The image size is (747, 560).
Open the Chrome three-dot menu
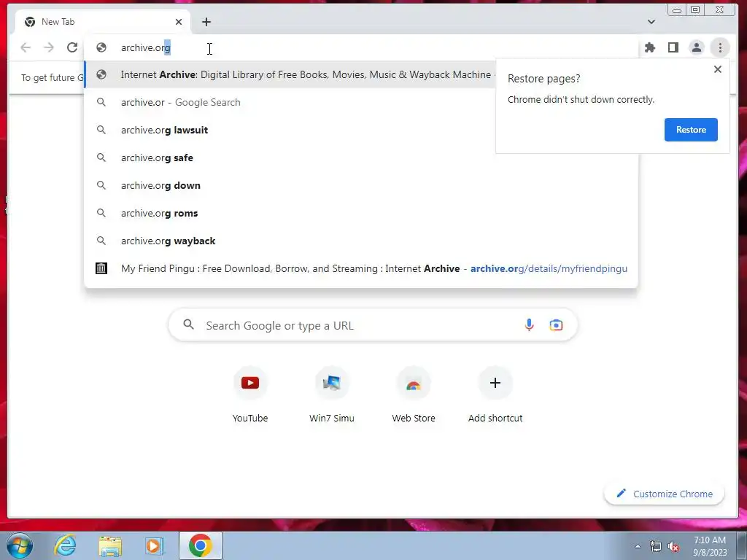click(720, 47)
